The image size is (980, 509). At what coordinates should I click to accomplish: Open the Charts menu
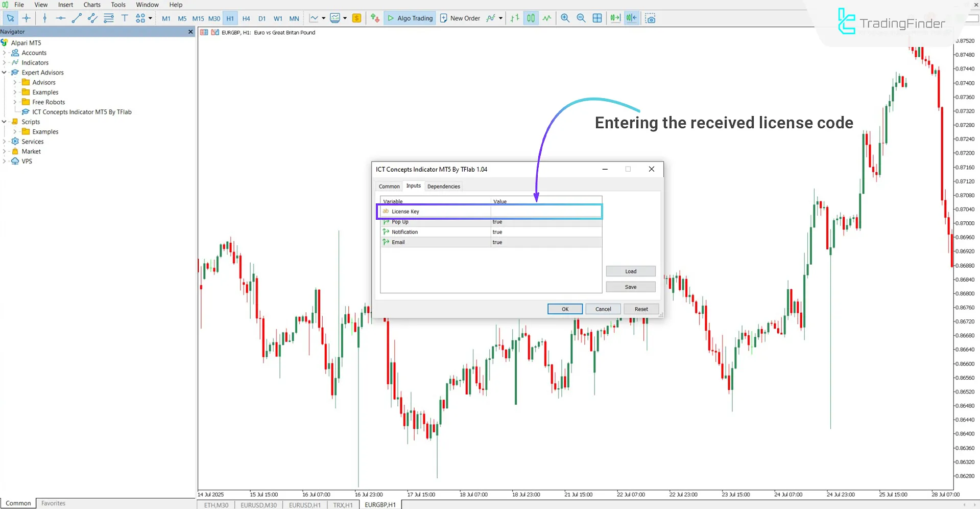pos(91,5)
